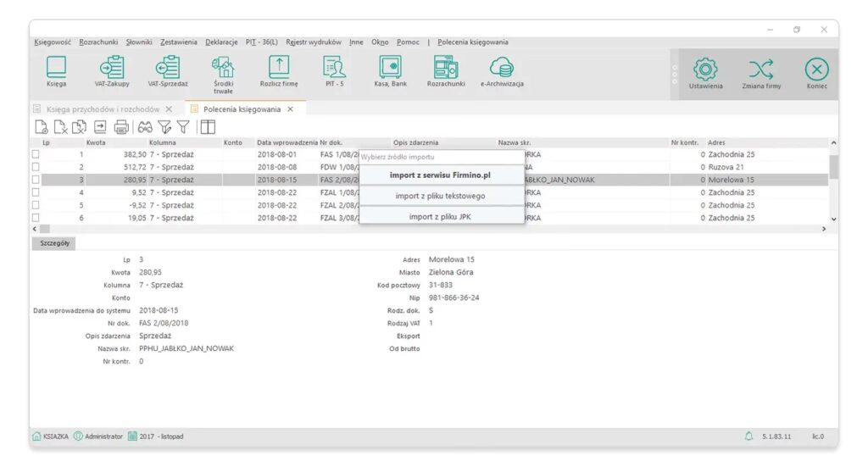Open VAT-Zakupy register
The width and height of the screenshot is (868, 467).
coord(111,68)
